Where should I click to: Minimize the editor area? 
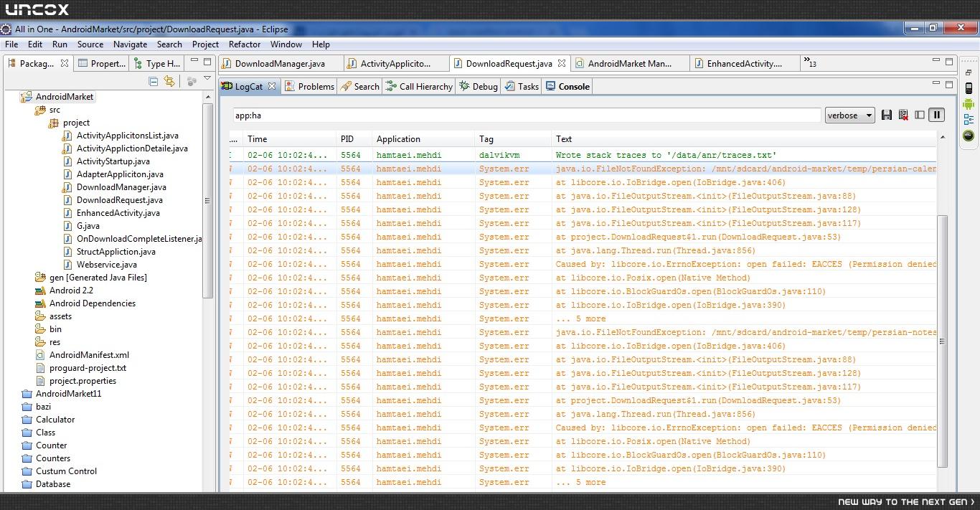(x=936, y=62)
